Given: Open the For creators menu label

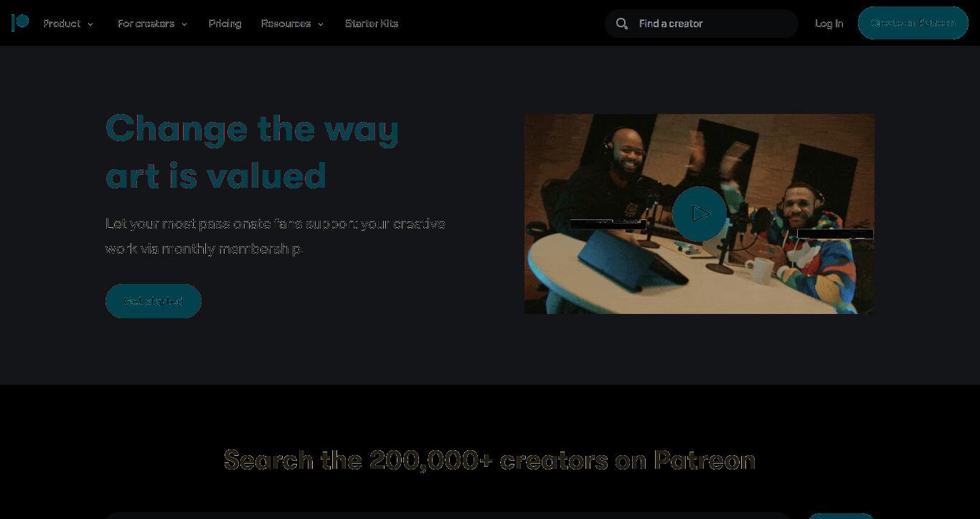Looking at the screenshot, I should (x=146, y=24).
